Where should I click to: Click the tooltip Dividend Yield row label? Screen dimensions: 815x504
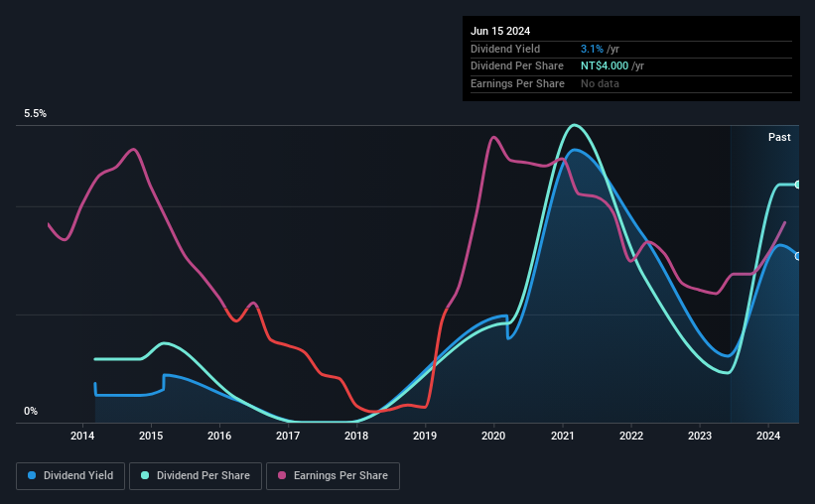click(x=505, y=49)
